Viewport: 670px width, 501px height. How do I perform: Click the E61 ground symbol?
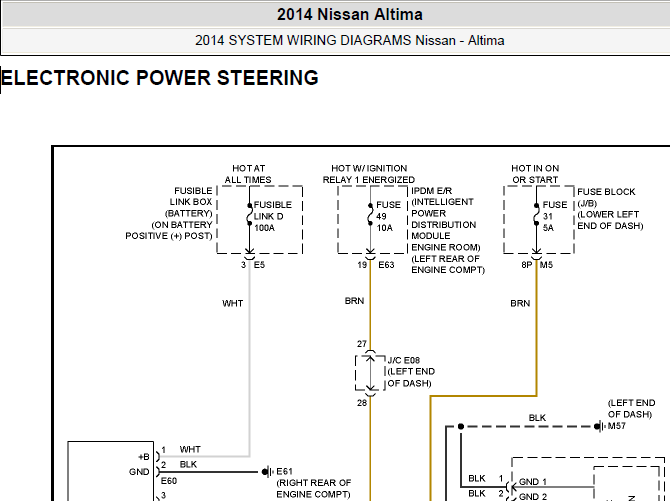tap(267, 472)
